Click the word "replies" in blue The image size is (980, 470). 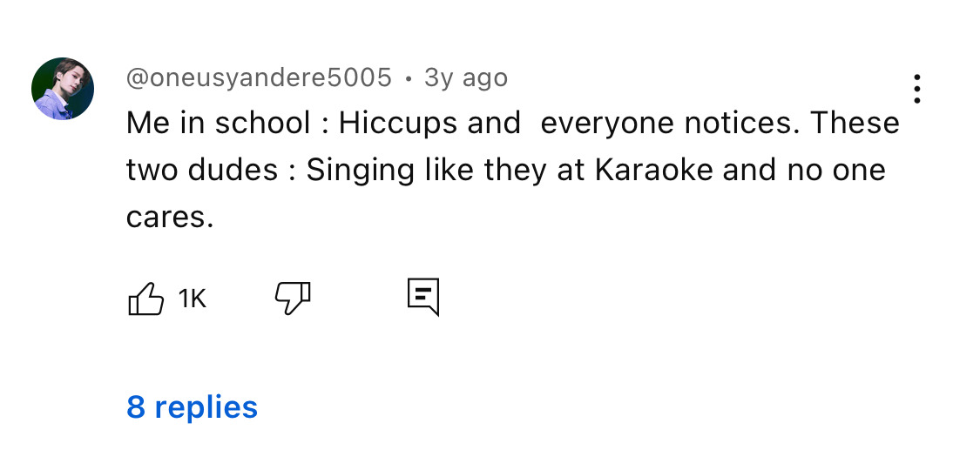[206, 406]
